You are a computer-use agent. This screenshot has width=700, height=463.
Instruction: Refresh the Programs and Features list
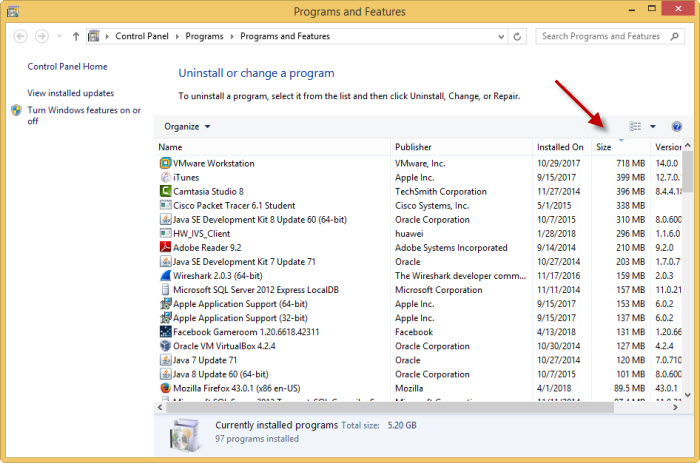pos(517,36)
